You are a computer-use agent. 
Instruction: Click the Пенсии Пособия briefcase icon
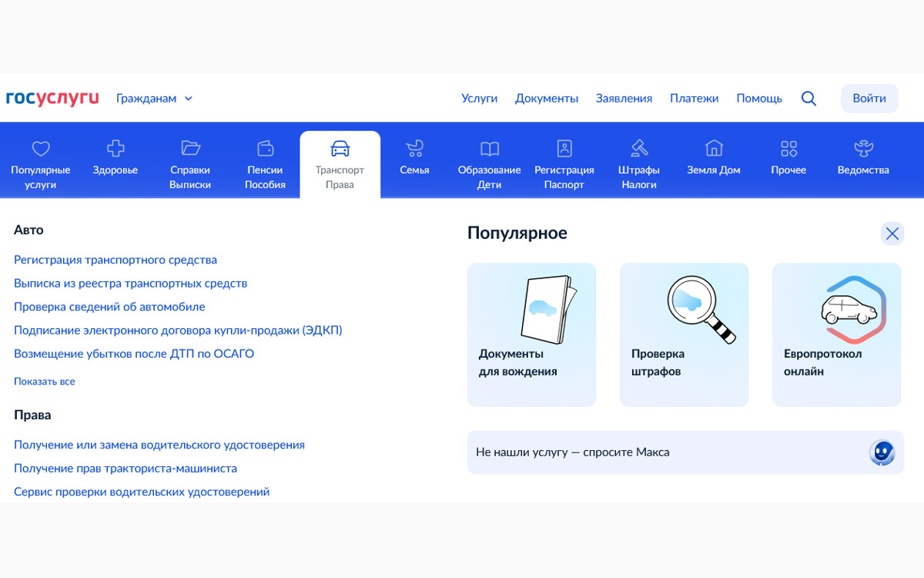[x=265, y=148]
